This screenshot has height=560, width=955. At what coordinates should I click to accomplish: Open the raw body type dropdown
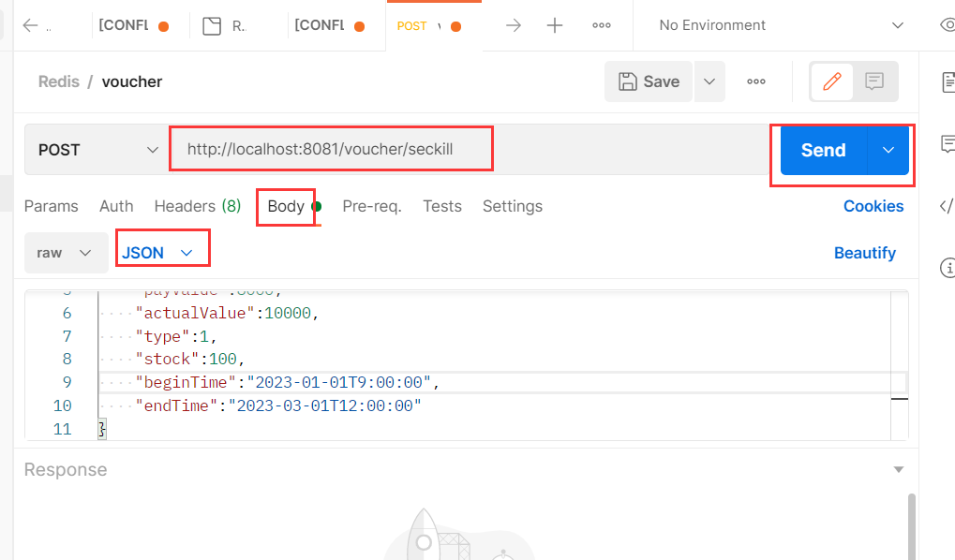(66, 253)
